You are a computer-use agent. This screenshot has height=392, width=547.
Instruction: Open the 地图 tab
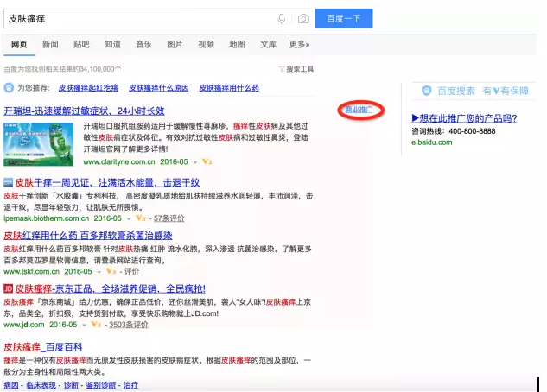(x=238, y=44)
